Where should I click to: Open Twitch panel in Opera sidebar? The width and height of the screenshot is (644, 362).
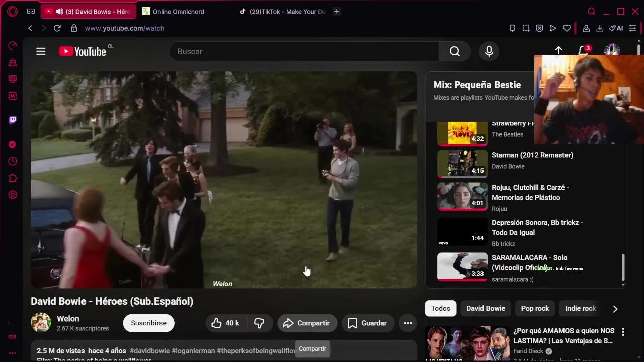point(13,120)
